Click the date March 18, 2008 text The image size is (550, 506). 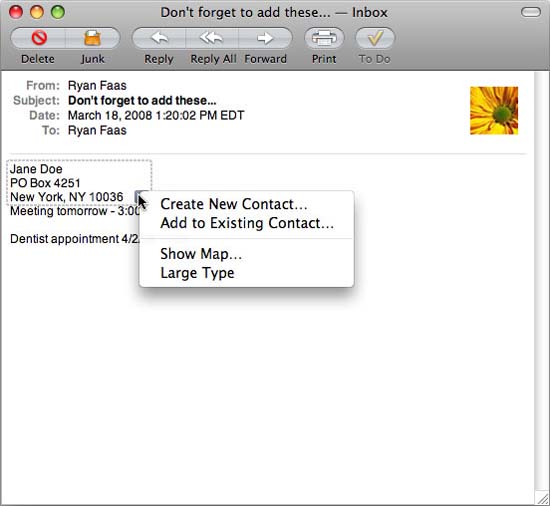156,115
